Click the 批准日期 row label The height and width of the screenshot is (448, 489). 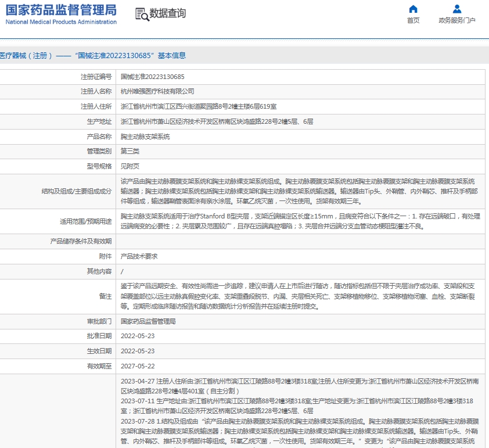99,336
